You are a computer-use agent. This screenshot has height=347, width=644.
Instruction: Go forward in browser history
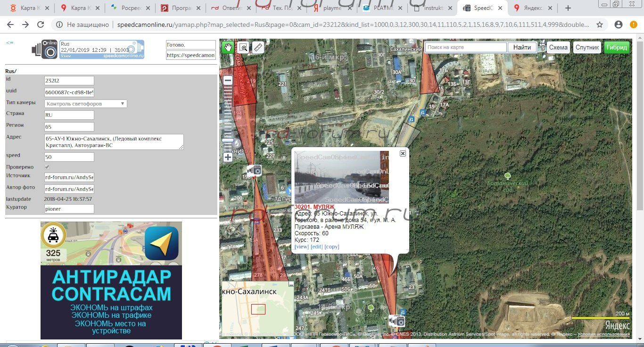25,25
